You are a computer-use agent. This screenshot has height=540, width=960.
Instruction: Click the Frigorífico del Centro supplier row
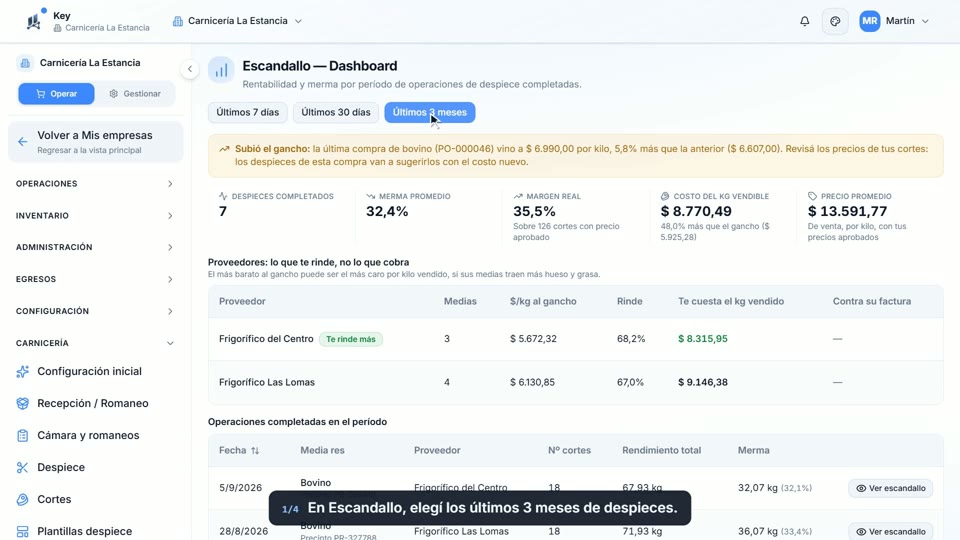576,339
